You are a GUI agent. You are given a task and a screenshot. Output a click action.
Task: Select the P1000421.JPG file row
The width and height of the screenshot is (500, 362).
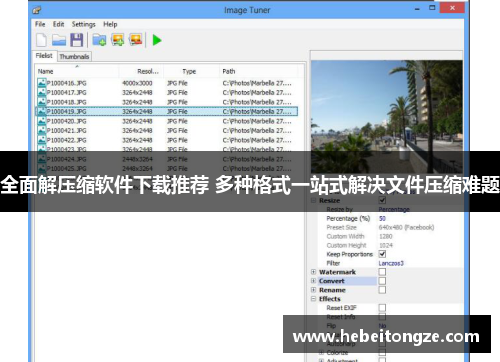click(166, 131)
